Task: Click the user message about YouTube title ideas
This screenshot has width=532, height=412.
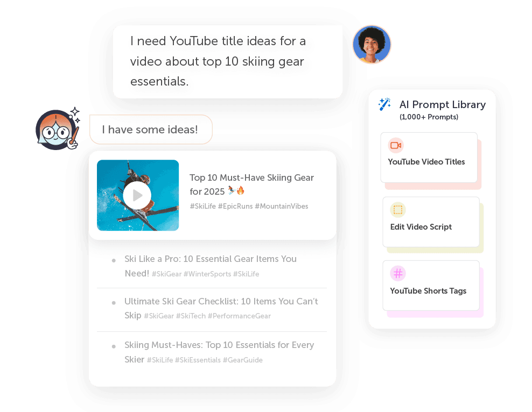Action: coord(228,62)
